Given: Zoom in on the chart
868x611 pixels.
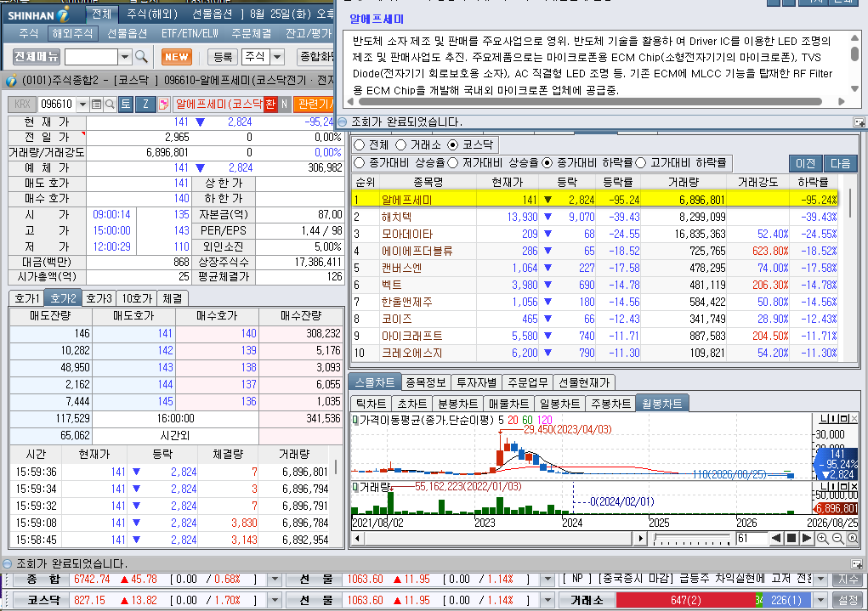Looking at the screenshot, I should pos(822,539).
